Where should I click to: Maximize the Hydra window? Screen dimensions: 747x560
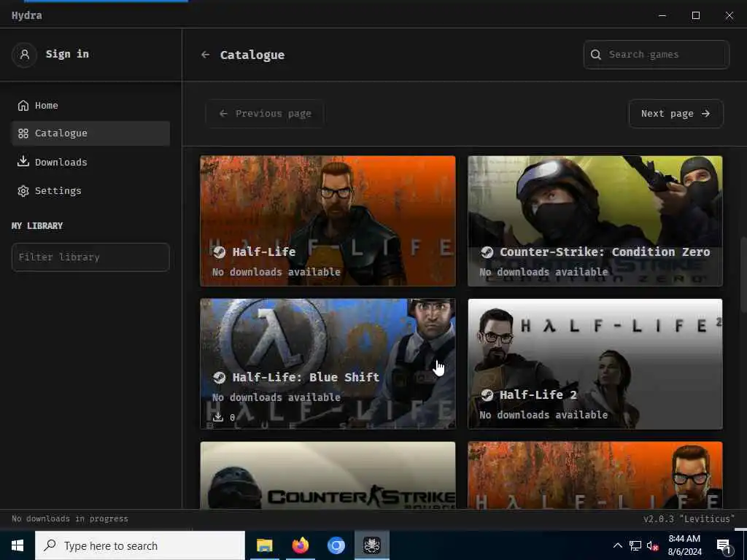click(x=695, y=15)
